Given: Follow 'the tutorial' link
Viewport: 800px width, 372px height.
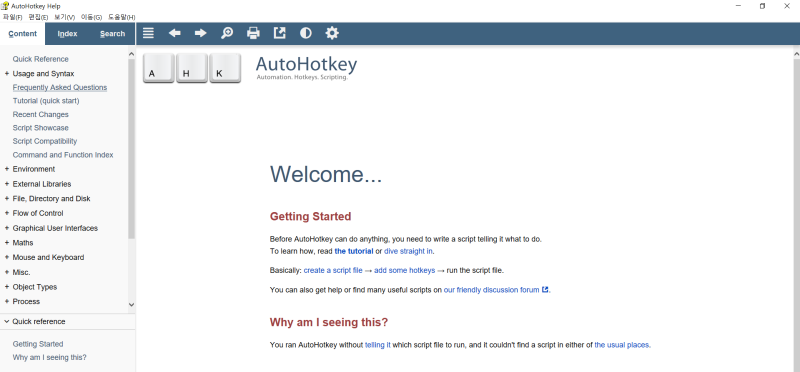Looking at the screenshot, I should coord(354,251).
